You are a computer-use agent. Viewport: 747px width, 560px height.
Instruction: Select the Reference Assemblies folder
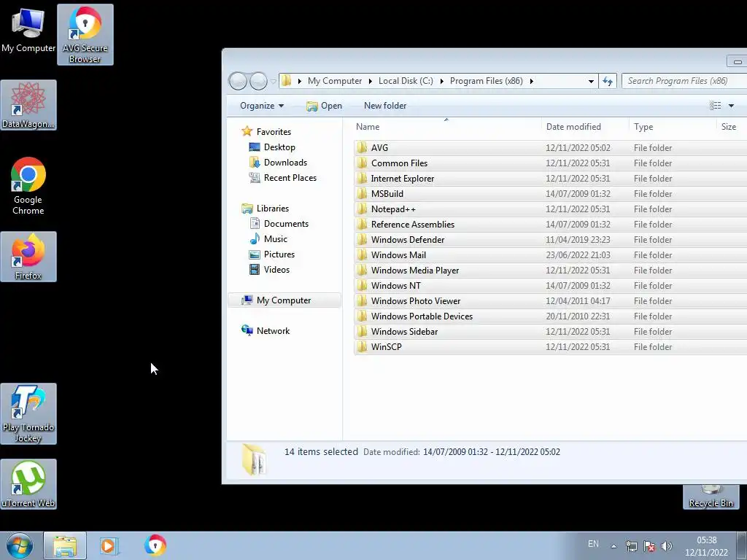pyautogui.click(x=550, y=225)
